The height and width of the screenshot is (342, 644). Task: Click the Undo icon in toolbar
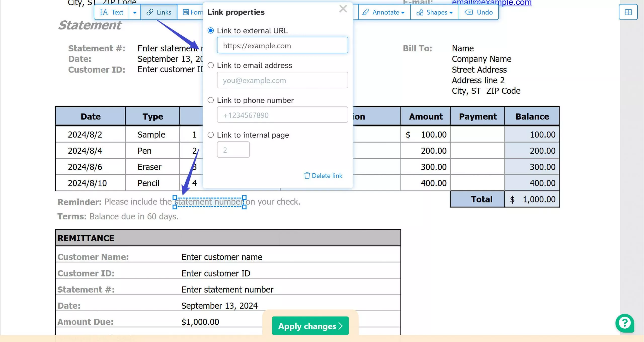[x=468, y=12]
